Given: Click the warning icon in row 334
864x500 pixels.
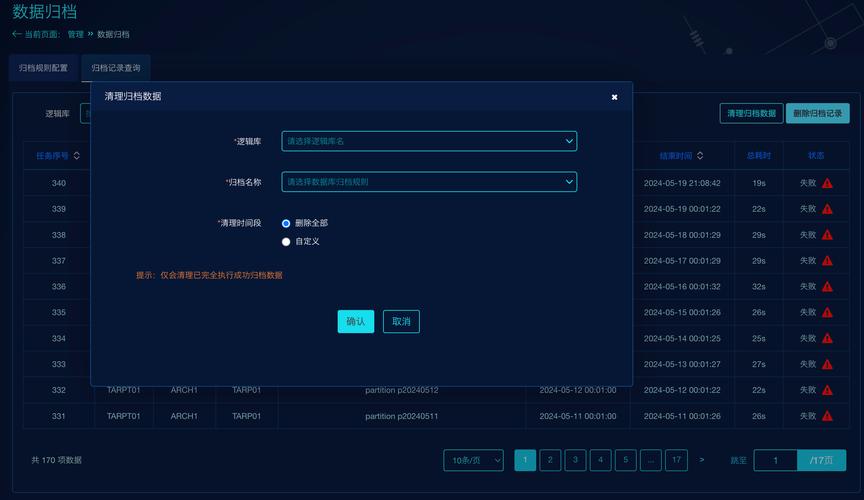Looking at the screenshot, I should (827, 339).
